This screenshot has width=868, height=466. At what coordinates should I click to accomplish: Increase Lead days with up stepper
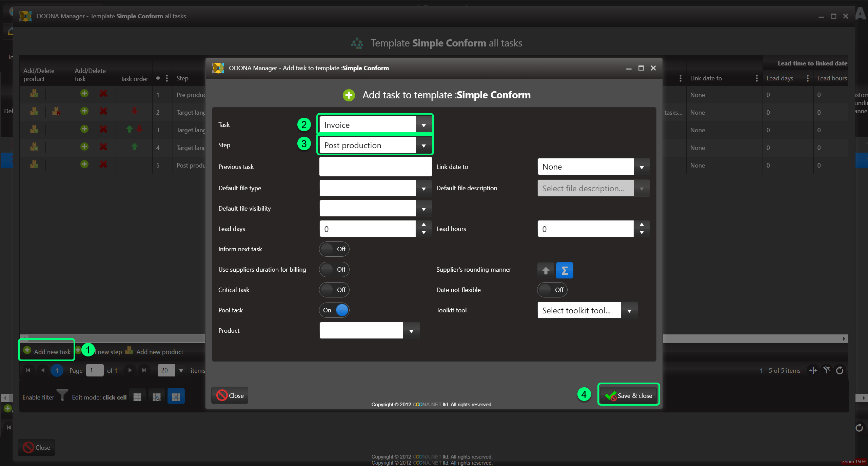[x=423, y=225]
